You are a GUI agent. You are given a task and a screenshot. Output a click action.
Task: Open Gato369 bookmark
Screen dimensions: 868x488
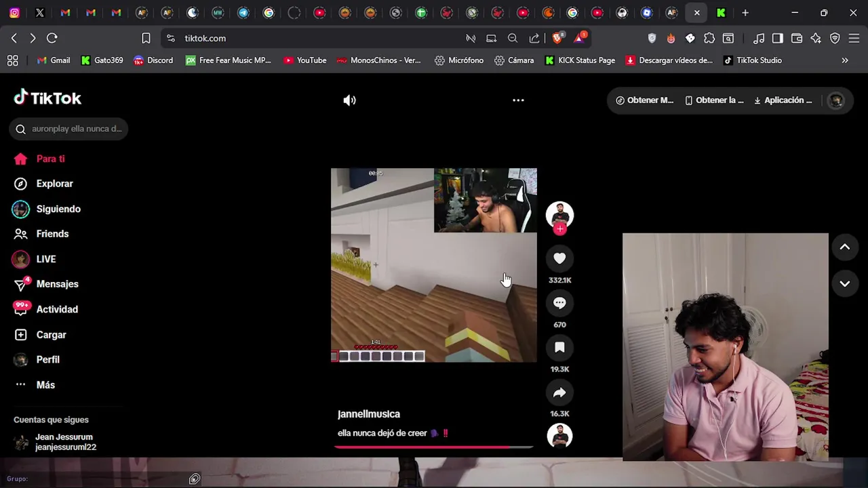click(102, 60)
